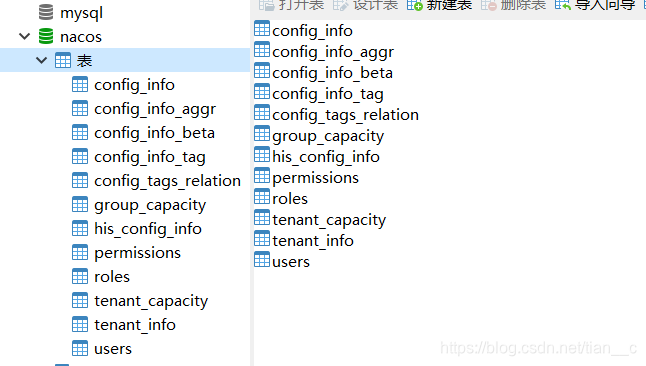Collapse the 表 tables folder
646x366 pixels.
(x=42, y=60)
